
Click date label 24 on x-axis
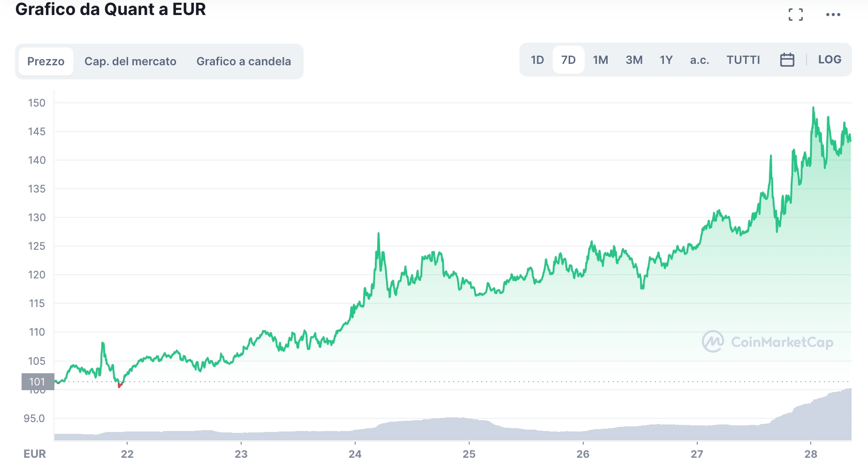[x=355, y=454]
